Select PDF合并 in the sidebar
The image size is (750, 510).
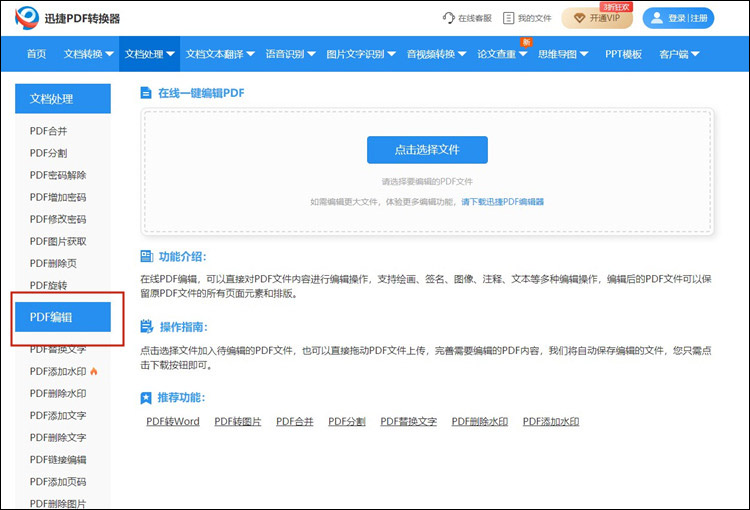(48, 131)
